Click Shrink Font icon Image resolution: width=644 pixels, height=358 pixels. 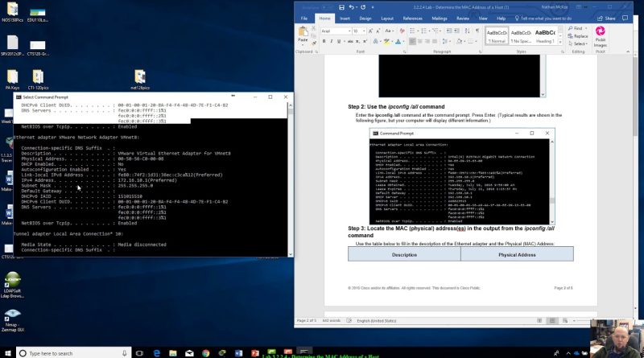coord(378,31)
